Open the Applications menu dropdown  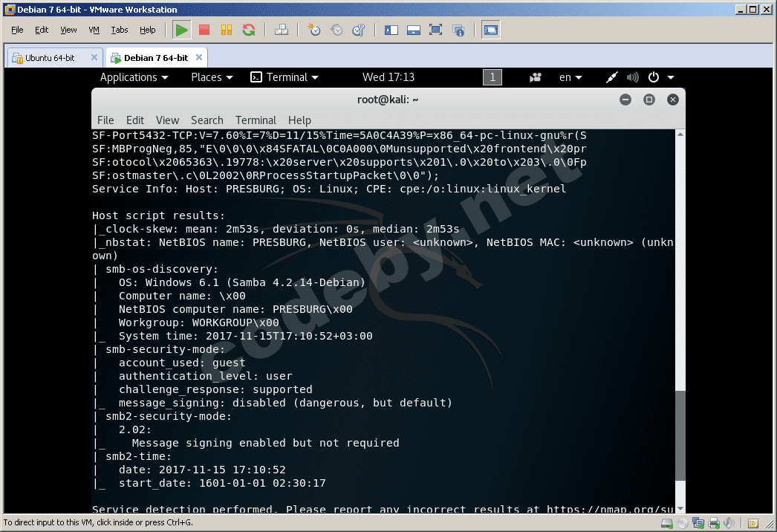(134, 77)
